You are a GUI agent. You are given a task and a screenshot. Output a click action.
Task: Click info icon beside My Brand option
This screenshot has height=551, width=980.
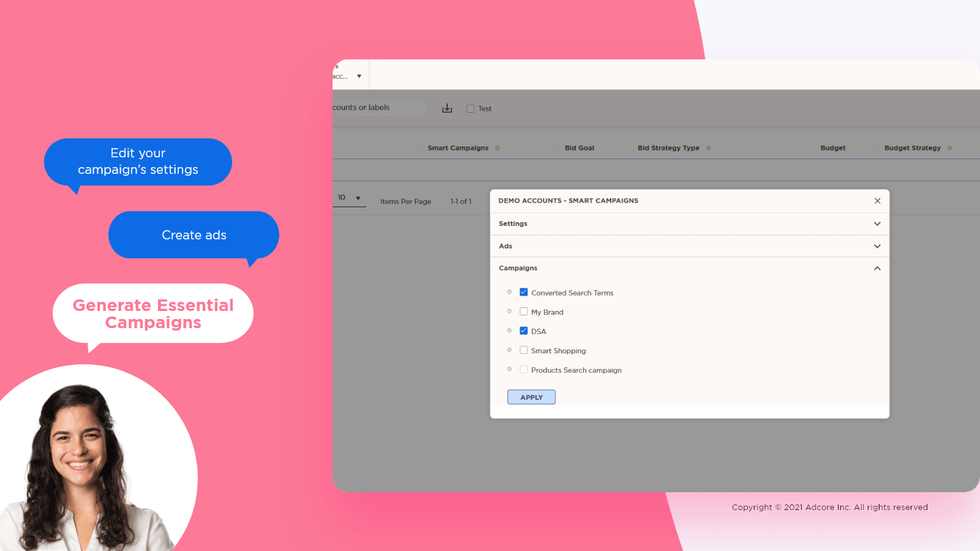509,312
